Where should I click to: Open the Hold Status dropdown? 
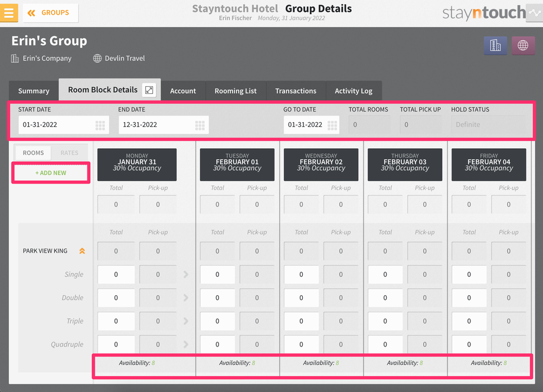click(488, 125)
